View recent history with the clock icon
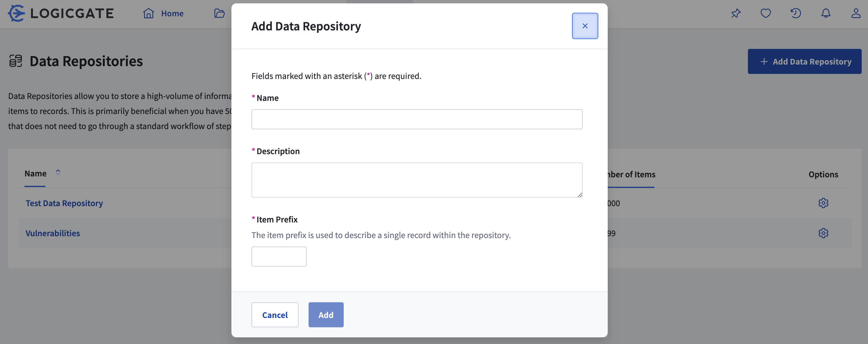 coord(796,13)
